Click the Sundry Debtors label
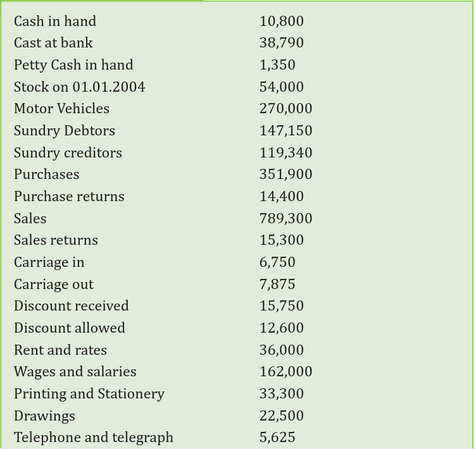Screen dimensions: 476x449 tap(65, 131)
